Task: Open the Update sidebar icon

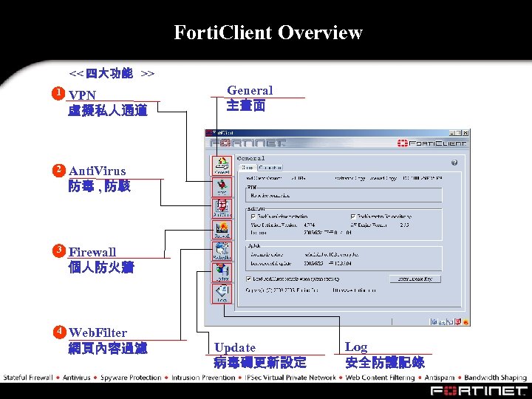Action: (222, 273)
